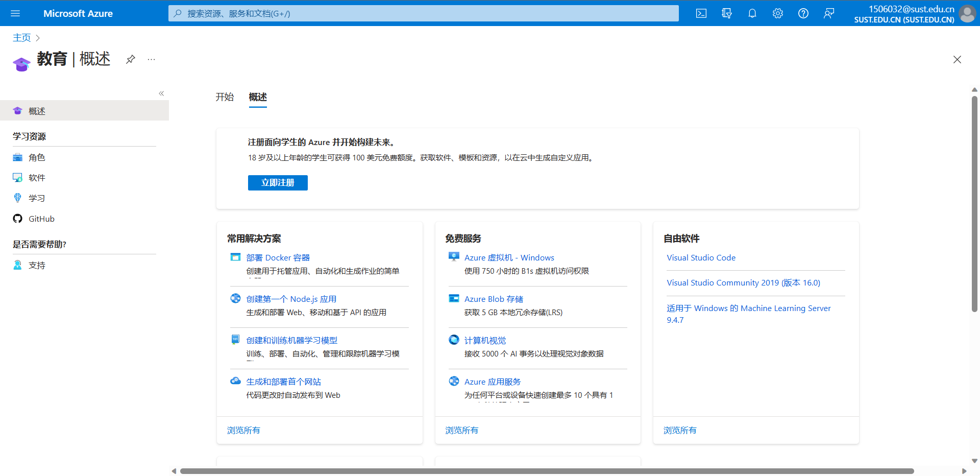
Task: Click the GitHub item in sidebar
Action: click(x=41, y=219)
